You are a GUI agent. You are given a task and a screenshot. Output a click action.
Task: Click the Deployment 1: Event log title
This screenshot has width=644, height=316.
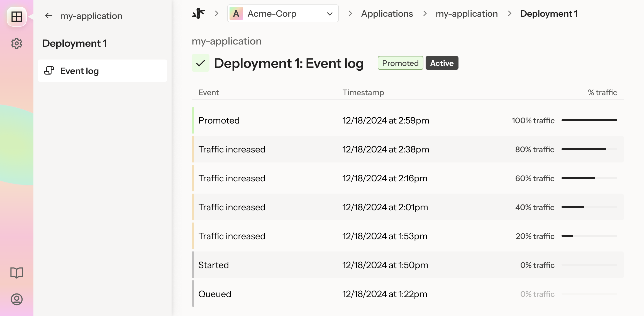point(289,63)
